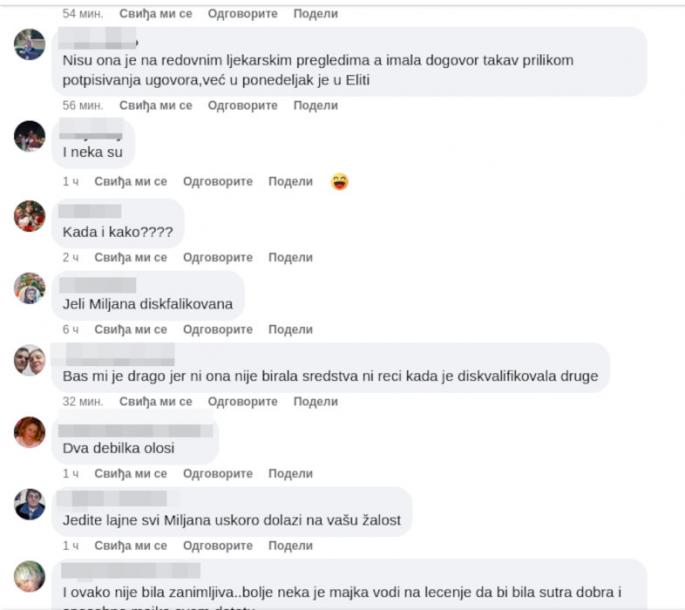
Task: Click avatar next to 'Jeli Miljana diskfalikovana'
Action: point(30,288)
